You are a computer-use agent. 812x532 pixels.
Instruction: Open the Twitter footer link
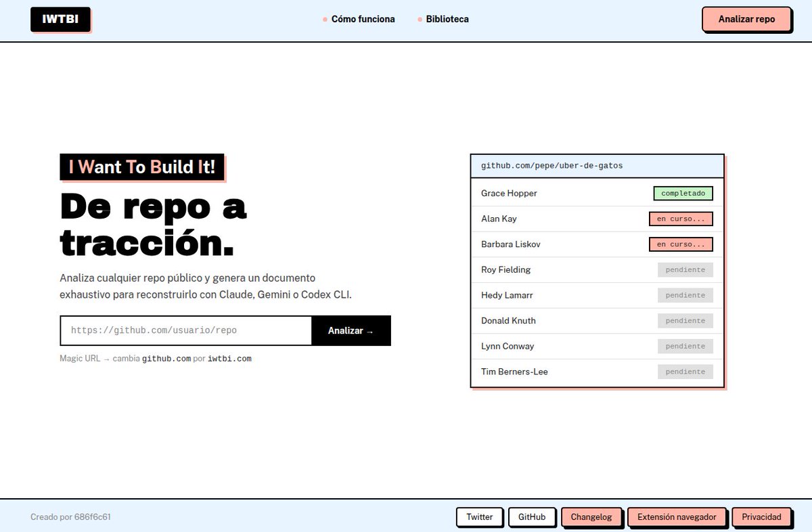[480, 517]
